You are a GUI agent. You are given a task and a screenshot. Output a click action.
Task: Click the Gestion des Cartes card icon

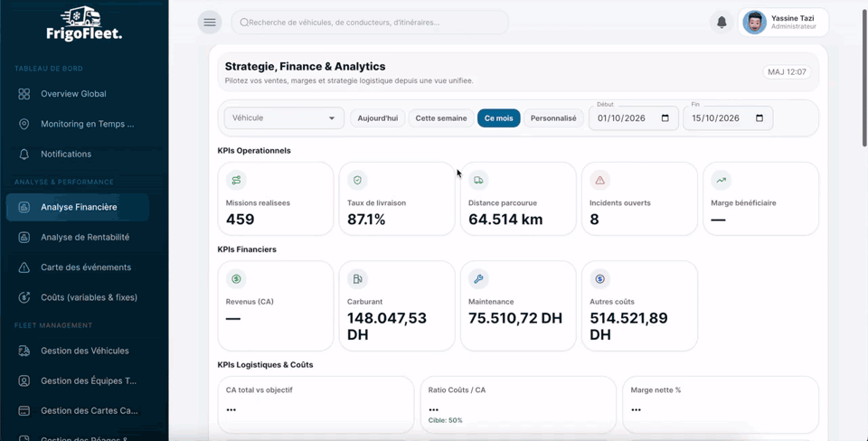[24, 411]
